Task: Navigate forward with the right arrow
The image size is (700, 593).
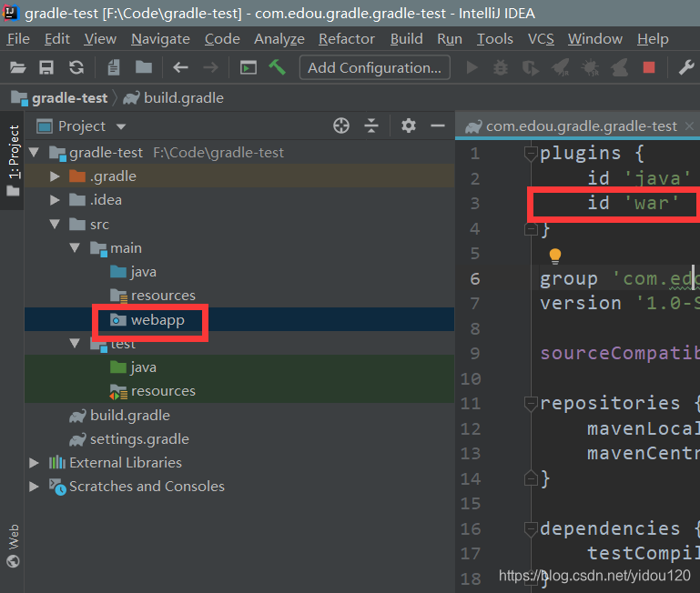Action: pos(210,68)
